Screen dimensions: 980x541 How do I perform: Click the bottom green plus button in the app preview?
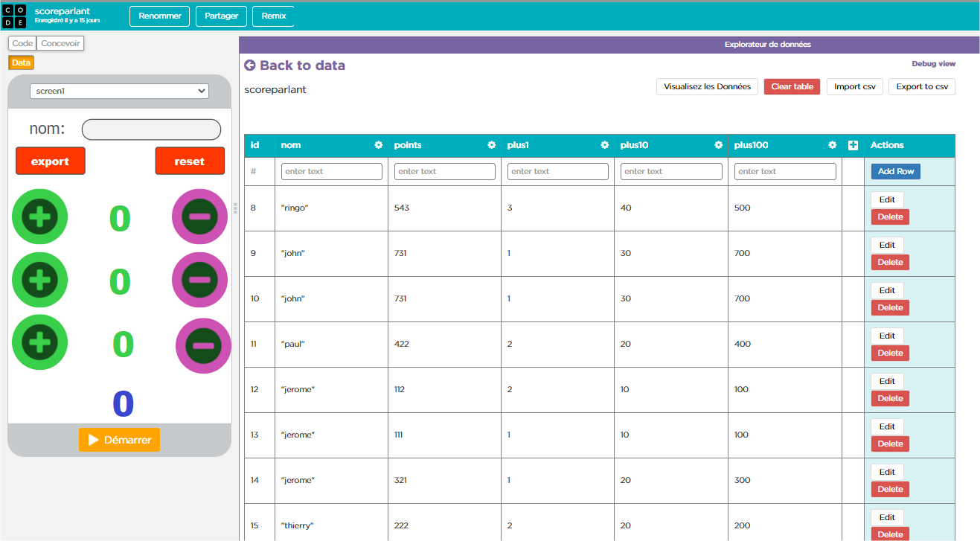tap(39, 342)
